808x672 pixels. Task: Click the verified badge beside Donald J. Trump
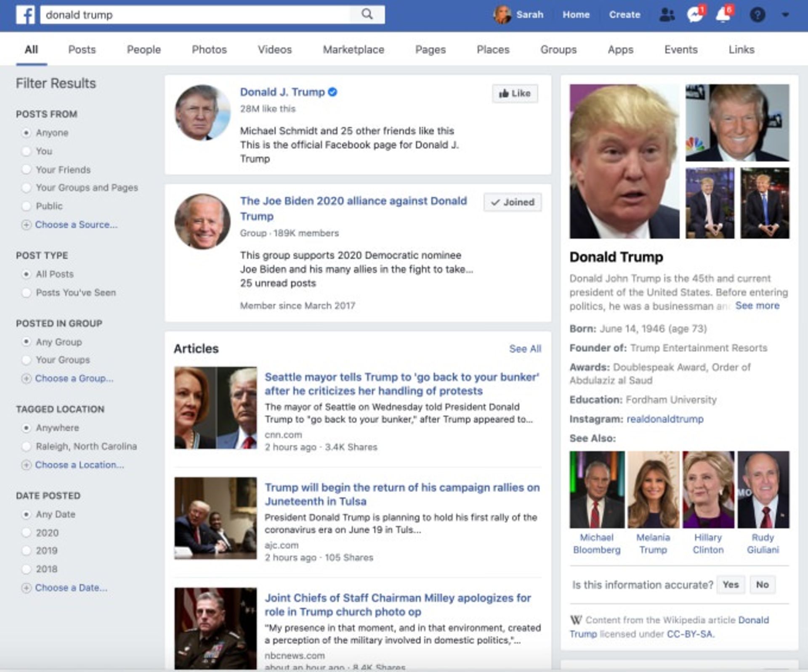click(333, 92)
